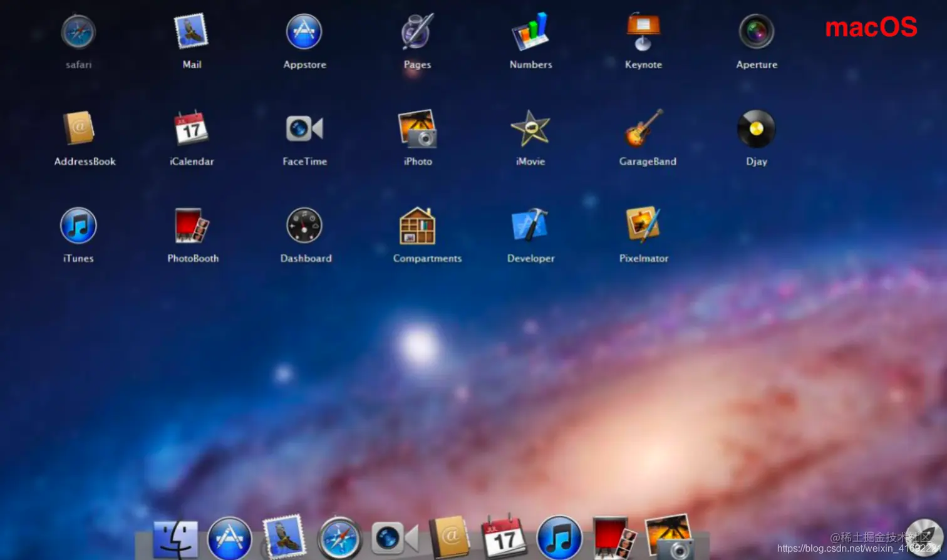The image size is (947, 560).
Task: Open the safari icon in the Launchpad grid
Action: pyautogui.click(x=78, y=32)
